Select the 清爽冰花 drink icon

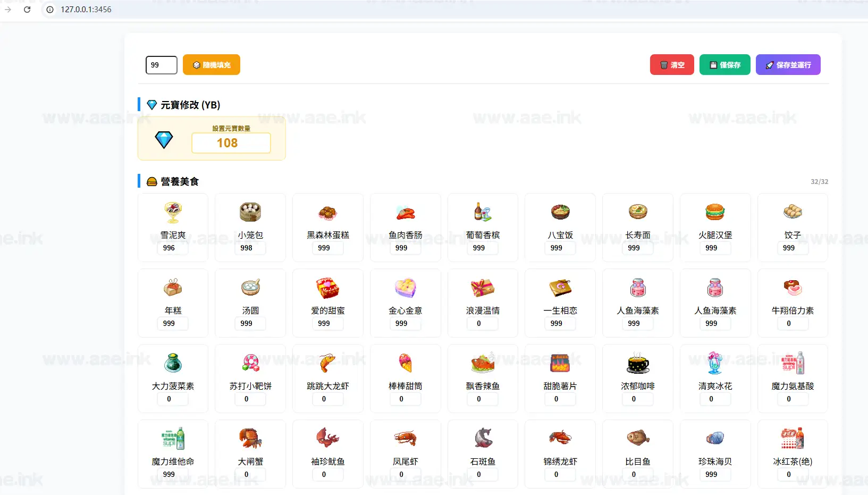[715, 363]
